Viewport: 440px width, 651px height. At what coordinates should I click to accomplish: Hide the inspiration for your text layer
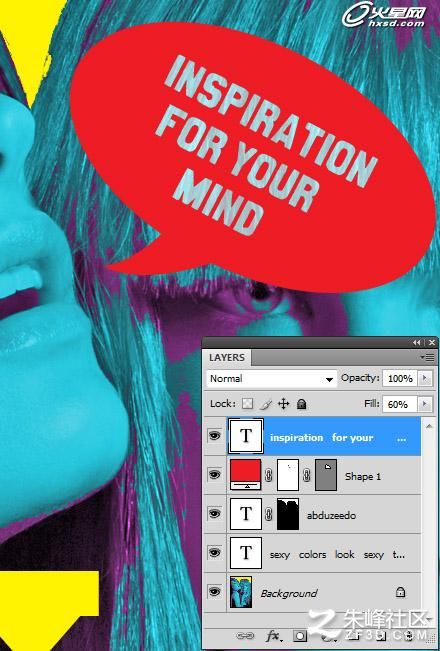tap(215, 436)
